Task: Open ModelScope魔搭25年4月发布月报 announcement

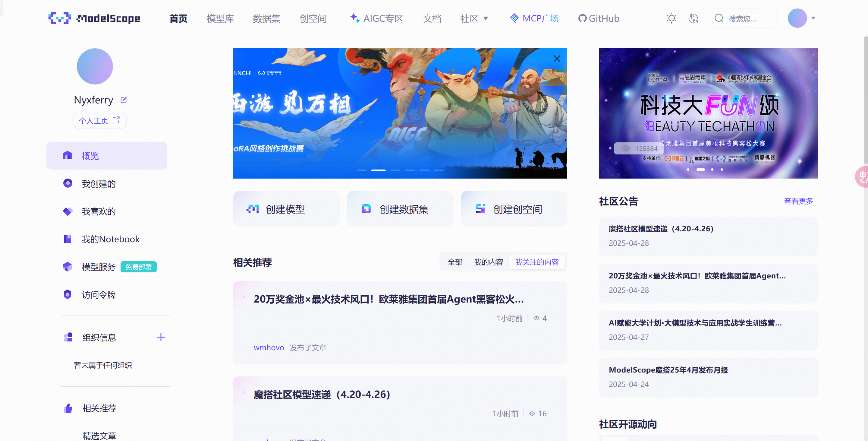Action: 708,377
